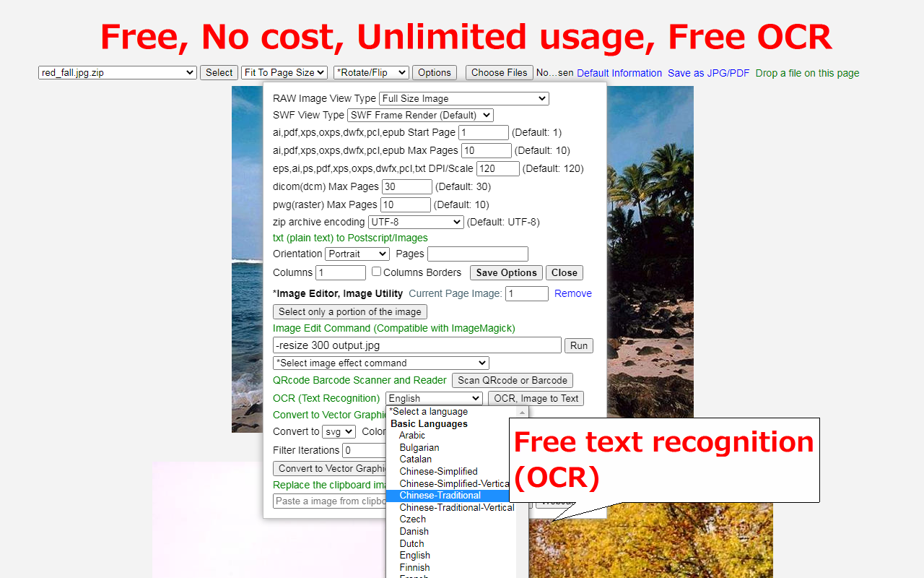Image resolution: width=924 pixels, height=578 pixels.
Task: Select Arabic from the language list
Action: click(412, 435)
